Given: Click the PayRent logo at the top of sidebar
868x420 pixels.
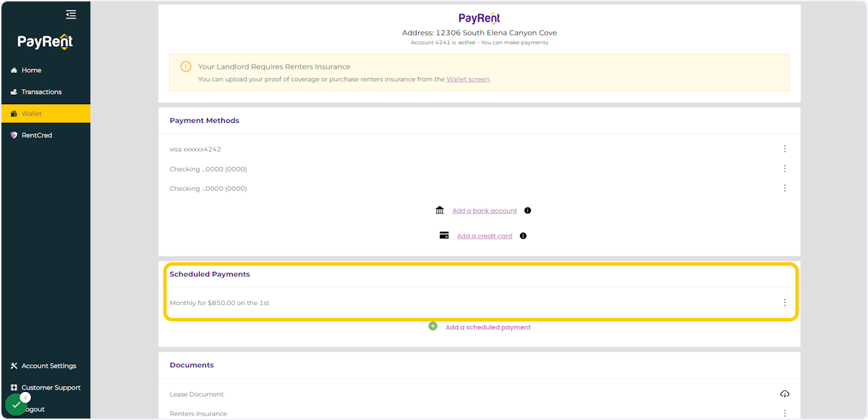Looking at the screenshot, I should [x=43, y=41].
